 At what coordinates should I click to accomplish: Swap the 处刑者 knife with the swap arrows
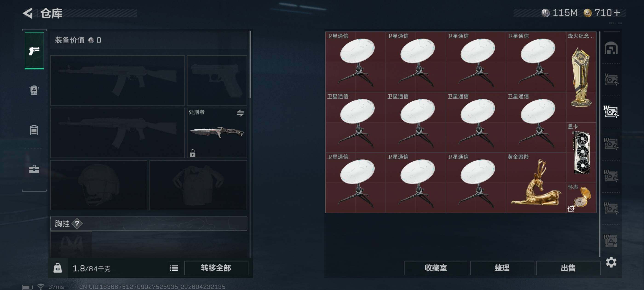click(x=240, y=113)
